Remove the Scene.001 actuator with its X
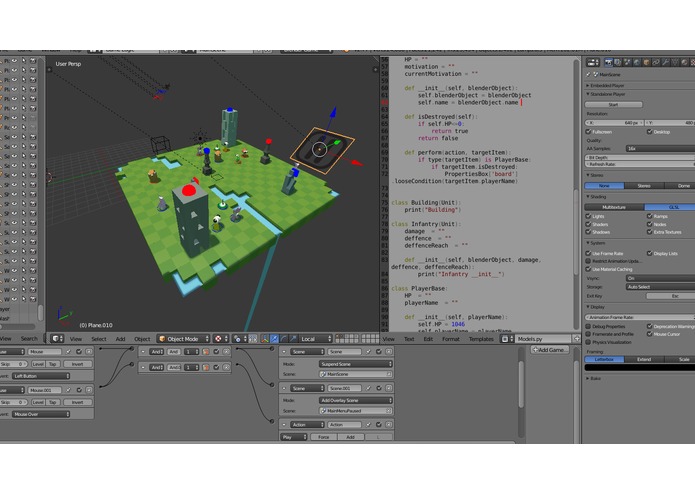 389,388
